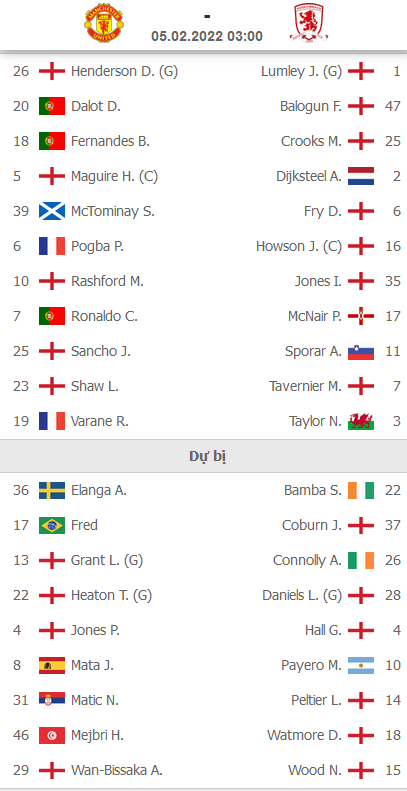This screenshot has width=407, height=791.
Task: Select player Tavernier M.
Action: [x=305, y=386]
